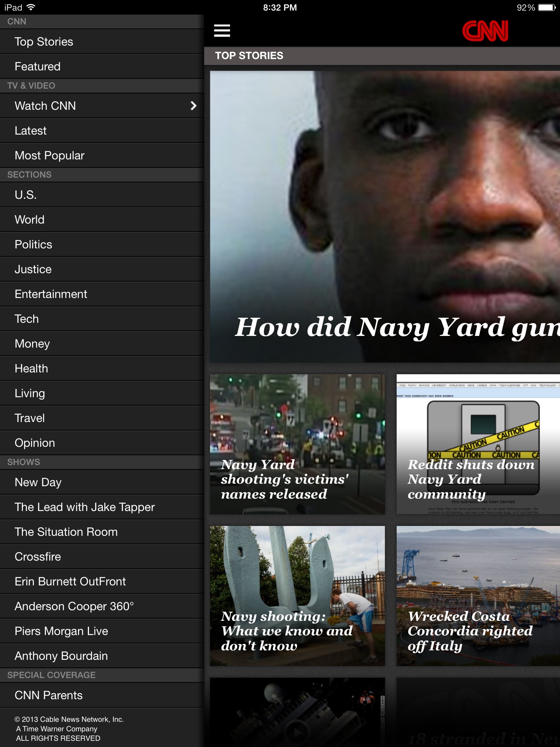Open the 18 stranded story card
This screenshot has width=560, height=747.
[x=478, y=712]
